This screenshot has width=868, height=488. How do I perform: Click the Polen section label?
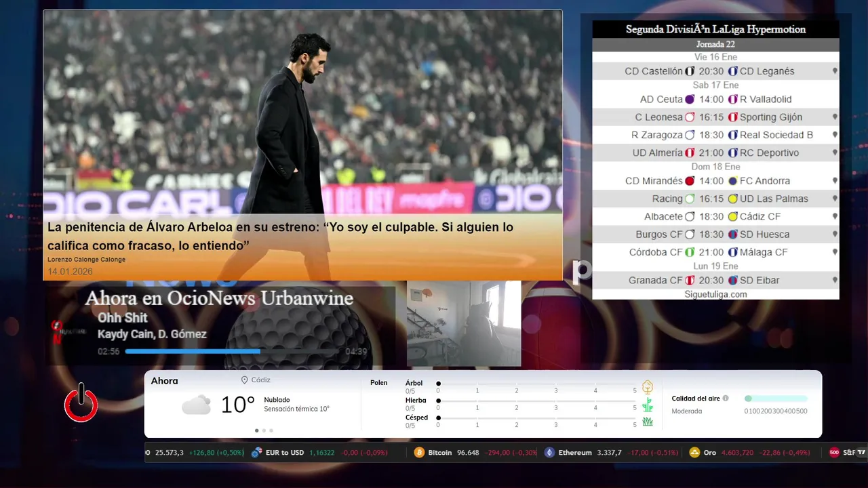[x=379, y=383]
